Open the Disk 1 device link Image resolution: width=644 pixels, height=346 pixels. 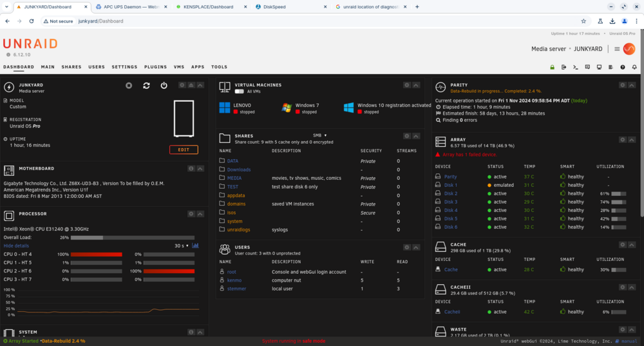tap(451, 186)
